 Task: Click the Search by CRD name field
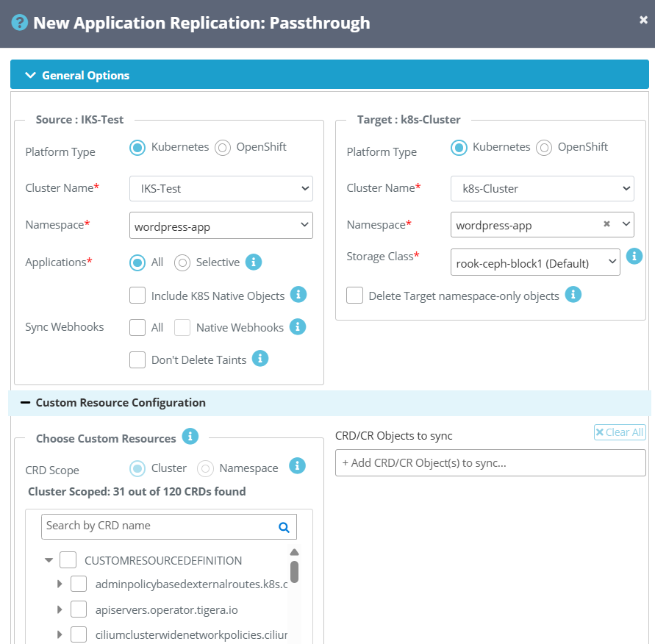click(x=169, y=526)
